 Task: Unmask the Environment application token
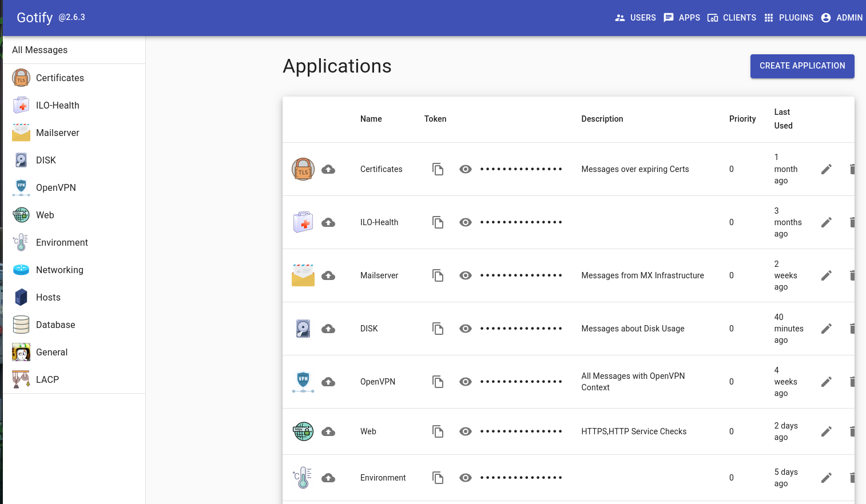coord(466,478)
